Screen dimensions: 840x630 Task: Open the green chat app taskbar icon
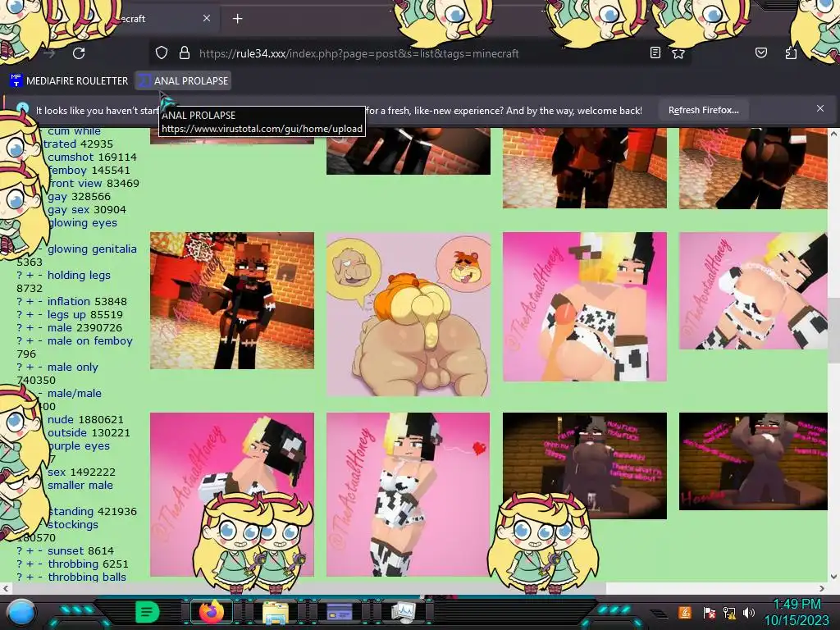(x=148, y=611)
